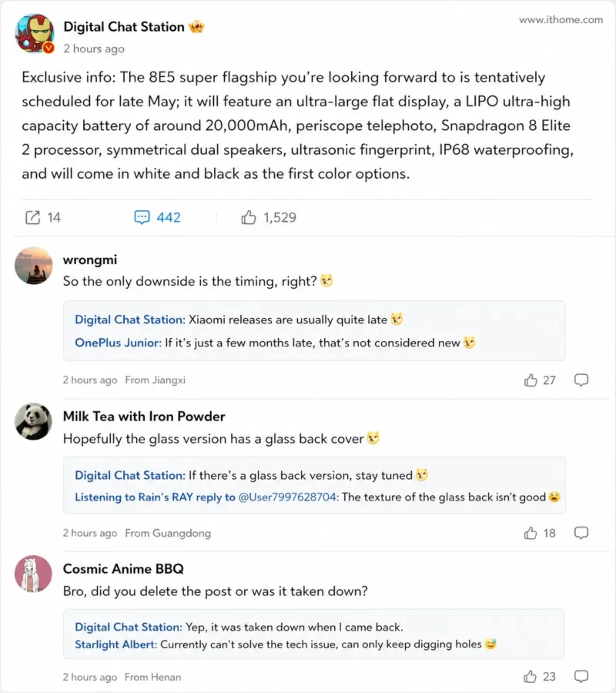The height and width of the screenshot is (693, 616).
Task: Reply to the Cosmic Anime BBQ comment
Action: [x=582, y=677]
